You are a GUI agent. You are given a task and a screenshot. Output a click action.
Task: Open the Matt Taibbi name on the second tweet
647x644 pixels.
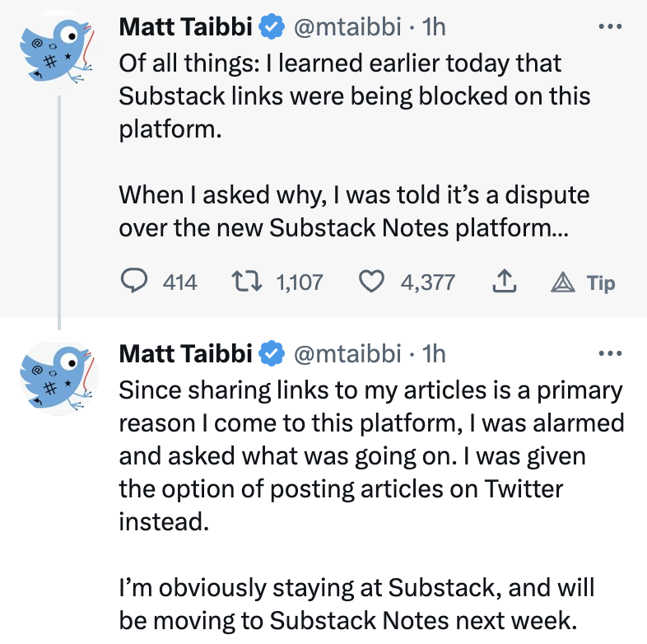[x=185, y=354]
